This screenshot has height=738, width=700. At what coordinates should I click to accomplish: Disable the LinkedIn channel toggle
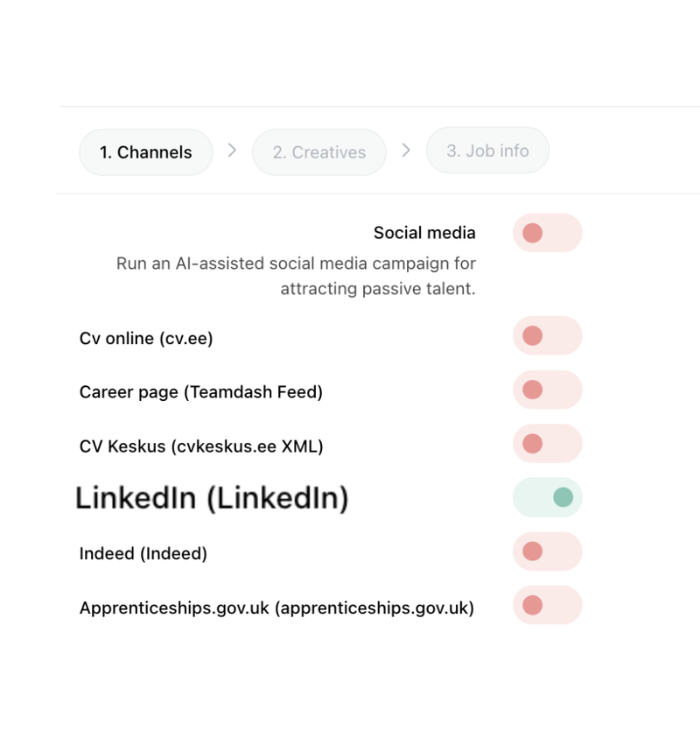(547, 497)
